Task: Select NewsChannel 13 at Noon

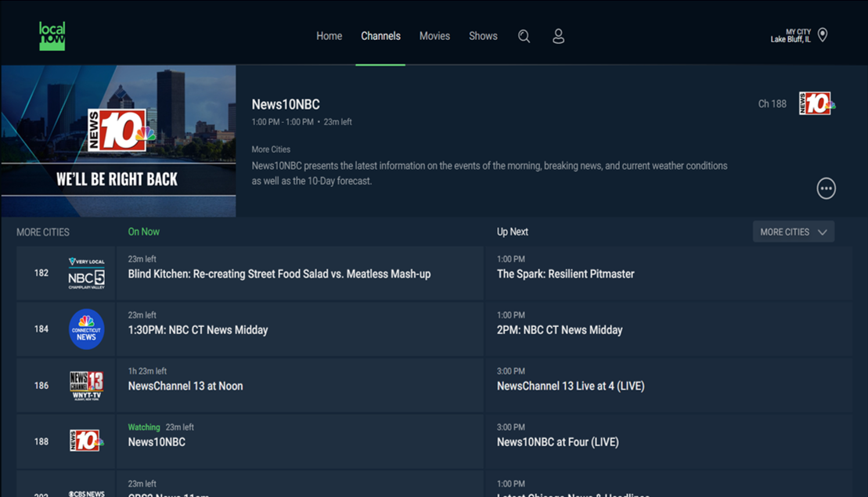Action: [x=300, y=385]
